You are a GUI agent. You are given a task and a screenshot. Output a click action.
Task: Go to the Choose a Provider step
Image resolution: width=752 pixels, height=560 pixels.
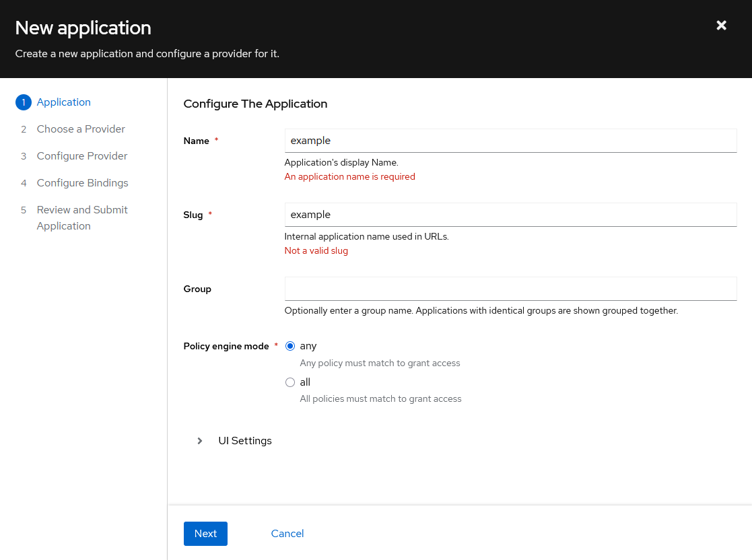80,129
